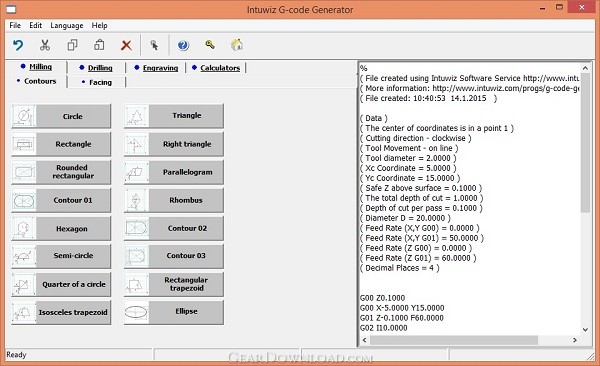Open the Calculators tab
Screen dimensions: 600x366
(x=220, y=68)
